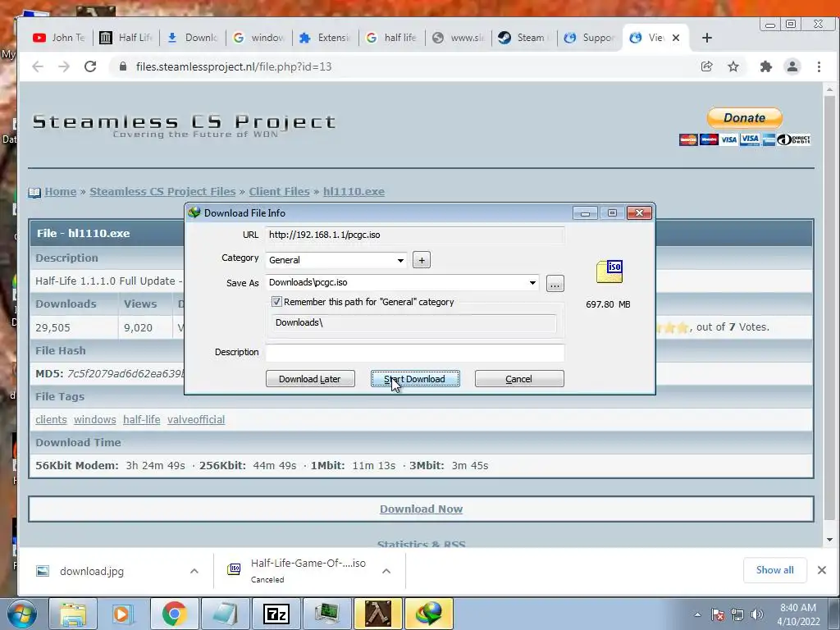Click Chrome icon on taskbar
Screen dimensions: 840x630
174,614
